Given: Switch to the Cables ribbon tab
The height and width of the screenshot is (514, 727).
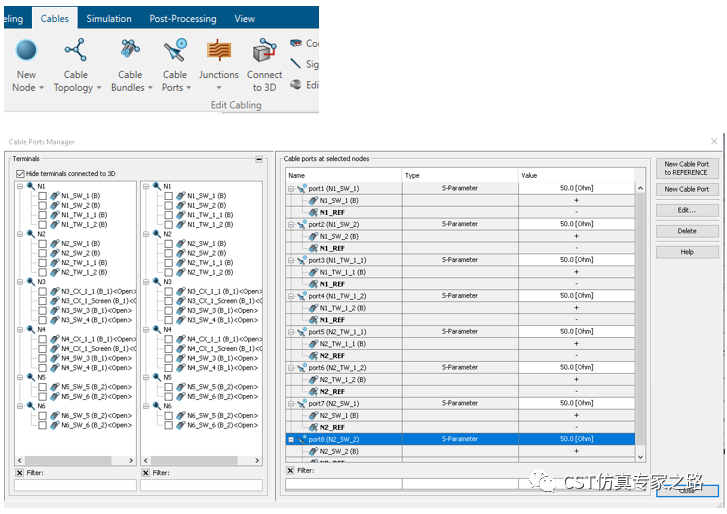Looking at the screenshot, I should [x=55, y=19].
